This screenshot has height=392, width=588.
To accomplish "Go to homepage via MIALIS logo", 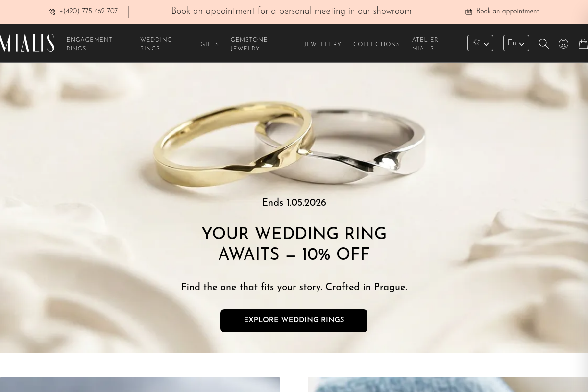I will pyautogui.click(x=27, y=43).
